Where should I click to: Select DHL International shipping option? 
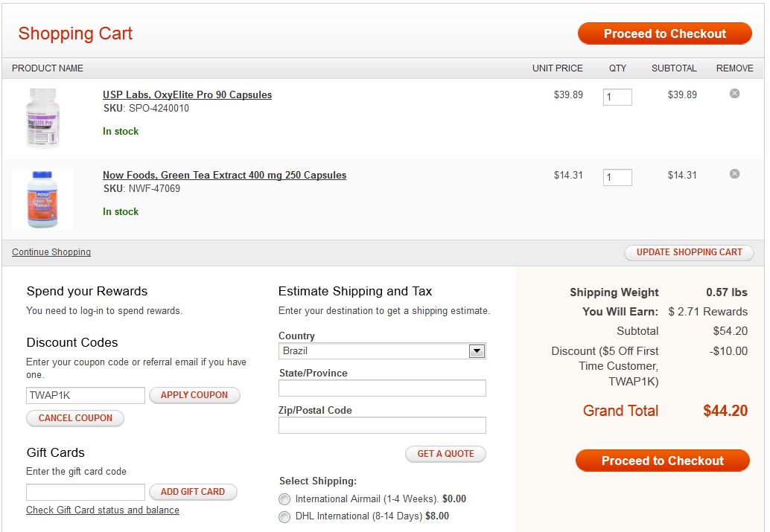pos(284,517)
